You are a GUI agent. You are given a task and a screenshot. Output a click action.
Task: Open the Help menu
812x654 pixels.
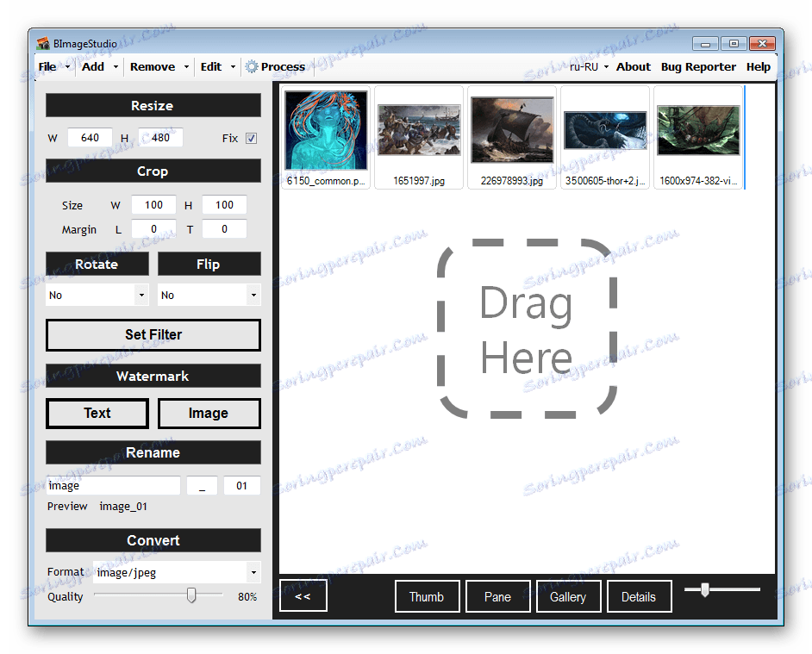pyautogui.click(x=759, y=67)
